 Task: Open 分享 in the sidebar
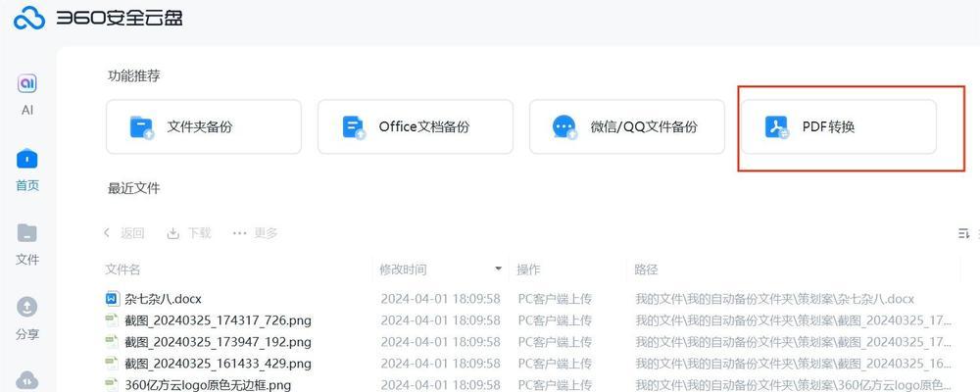(26, 318)
